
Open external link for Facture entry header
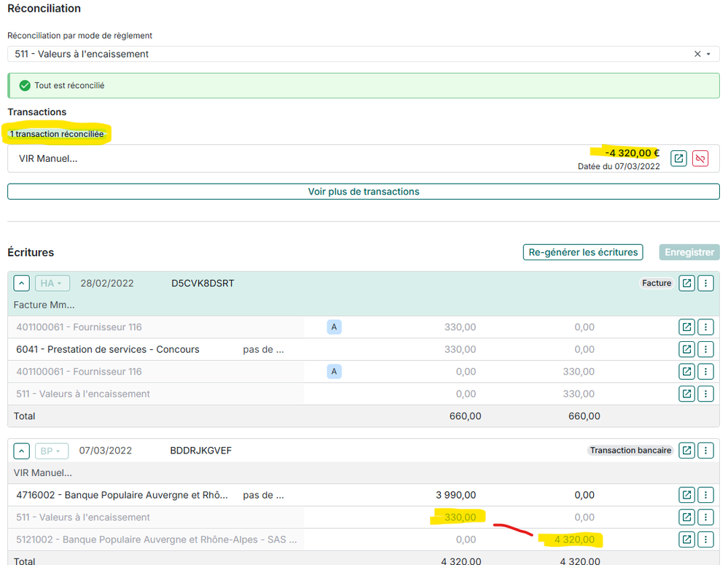click(x=686, y=284)
